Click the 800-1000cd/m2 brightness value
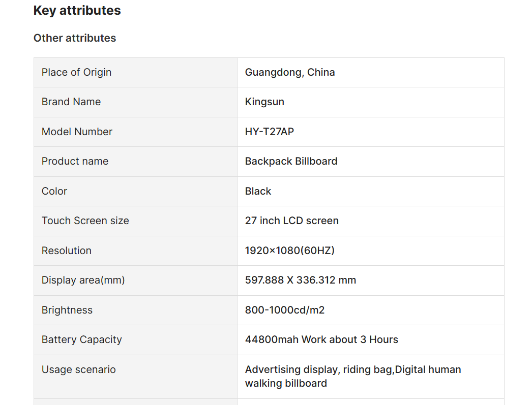Screen dimensions: 532x405 coord(285,310)
